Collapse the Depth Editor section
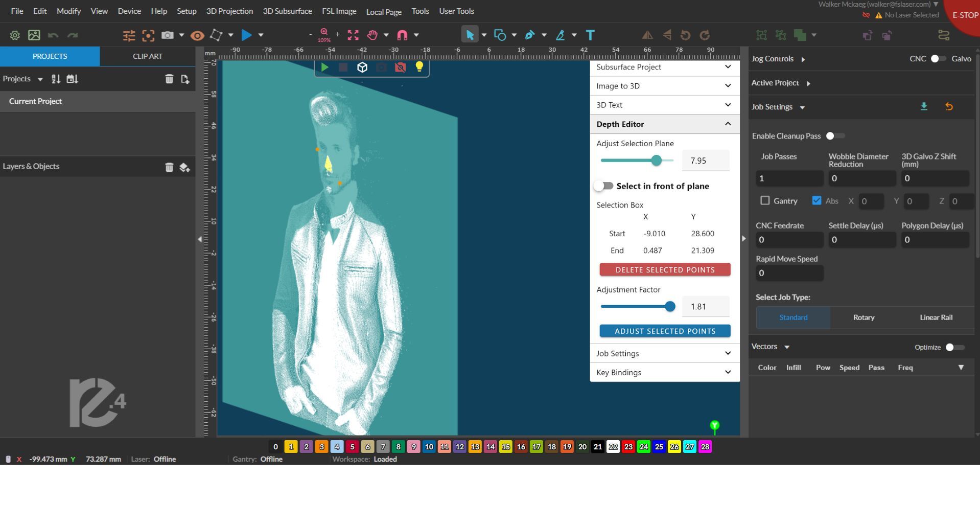The height and width of the screenshot is (523, 980). [x=728, y=124]
